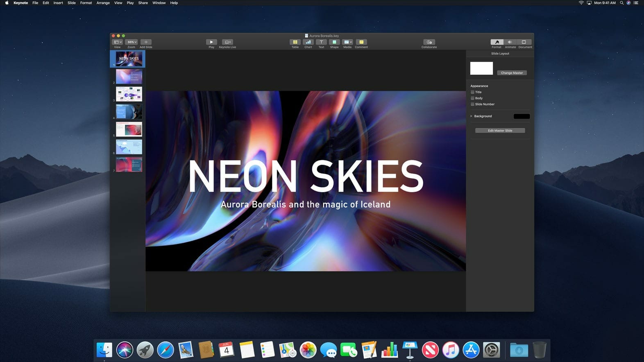Click the Chart icon in the toolbar
Image resolution: width=644 pixels, height=362 pixels.
(308, 42)
